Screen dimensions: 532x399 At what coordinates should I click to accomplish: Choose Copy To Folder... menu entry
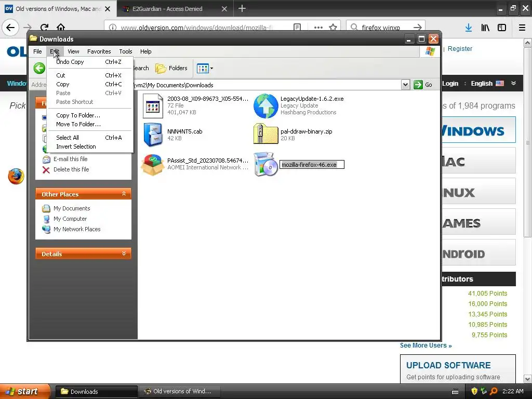[89, 115]
